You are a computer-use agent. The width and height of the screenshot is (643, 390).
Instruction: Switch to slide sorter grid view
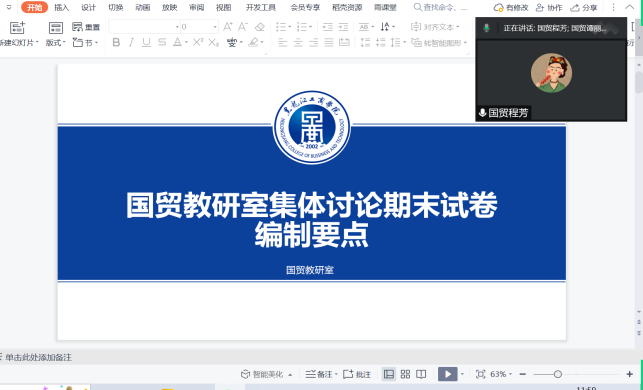tap(405, 374)
